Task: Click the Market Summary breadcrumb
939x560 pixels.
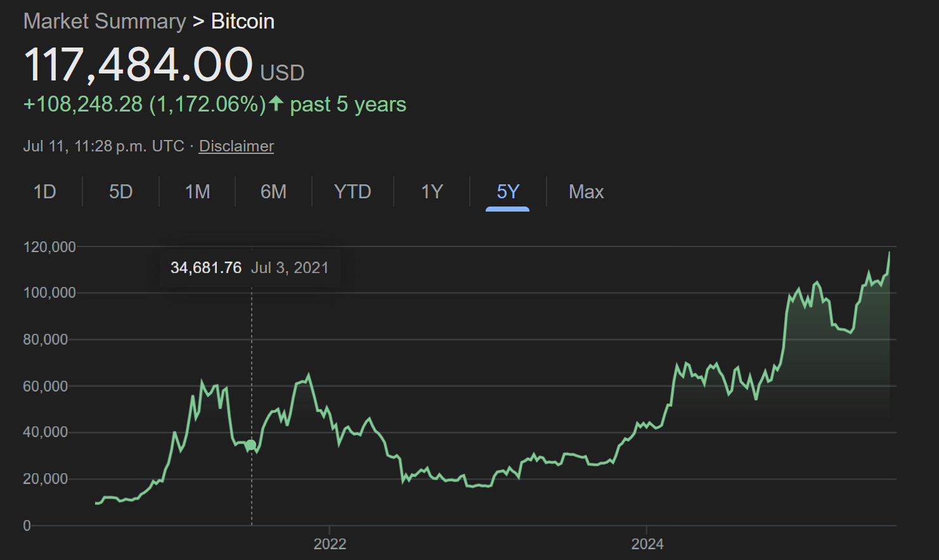Action: (105, 21)
